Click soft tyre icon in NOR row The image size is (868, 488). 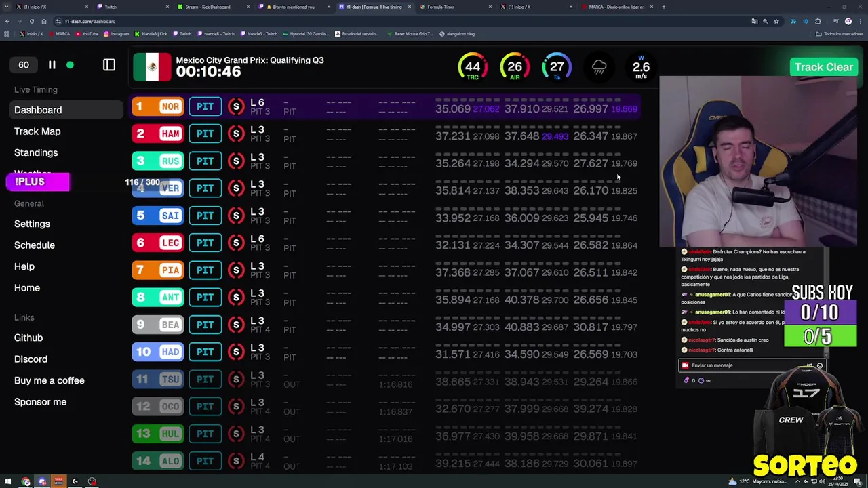coord(236,106)
